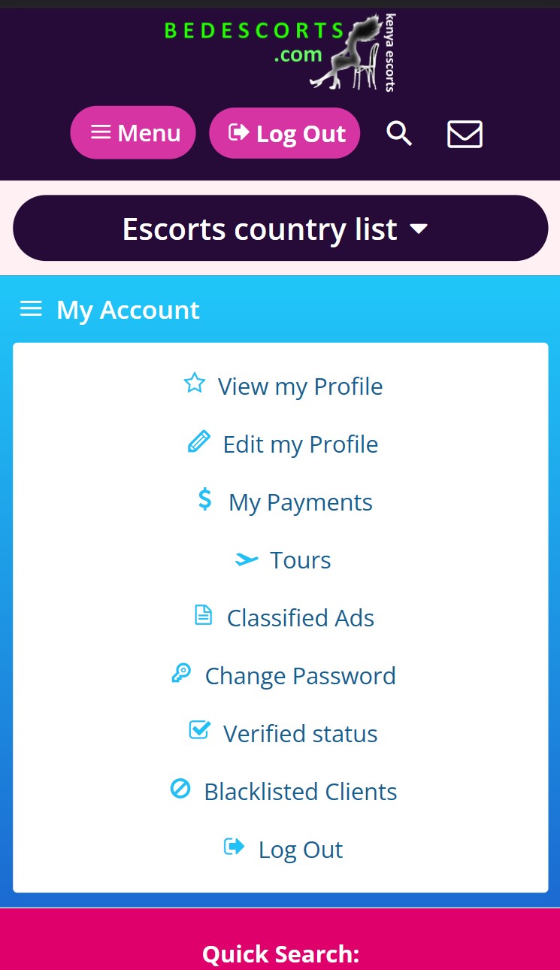Click the search magnifier icon
560x970 pixels.
coord(399,134)
